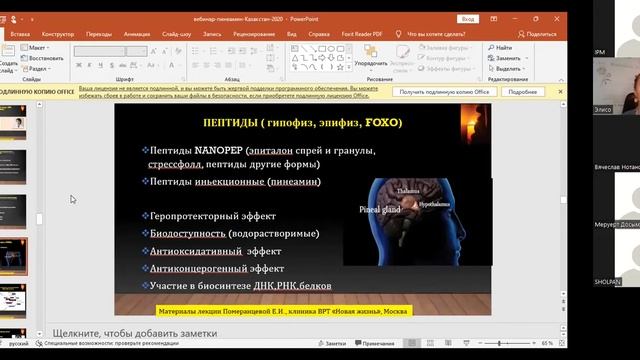Open the Раздел section dropdown
This screenshot has width=640, height=360.
[x=36, y=69]
